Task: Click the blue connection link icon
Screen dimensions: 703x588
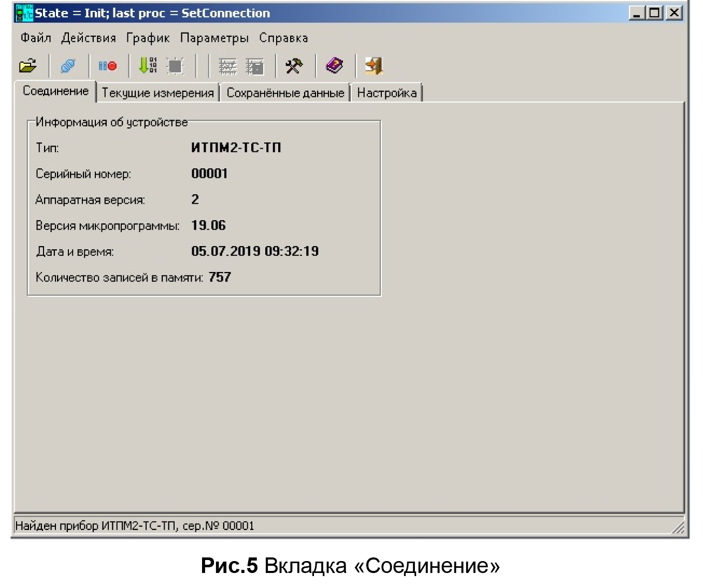Action: click(x=68, y=66)
